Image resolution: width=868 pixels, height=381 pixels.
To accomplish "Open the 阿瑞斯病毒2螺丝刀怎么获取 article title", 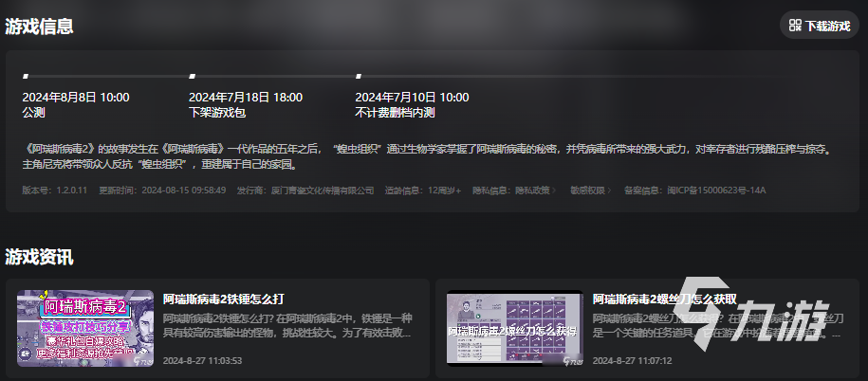I will 665,299.
